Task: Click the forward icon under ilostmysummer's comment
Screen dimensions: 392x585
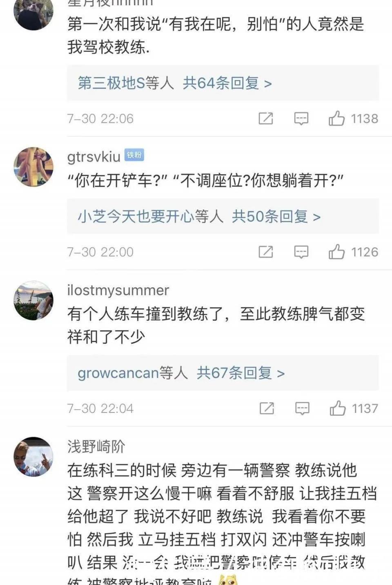Action: tap(267, 409)
